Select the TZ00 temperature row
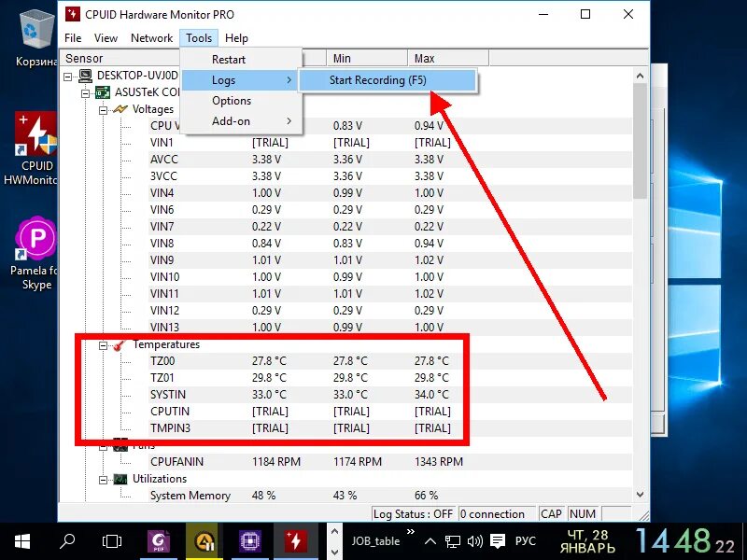Screen dimensions: 747x560 (389, 361)
